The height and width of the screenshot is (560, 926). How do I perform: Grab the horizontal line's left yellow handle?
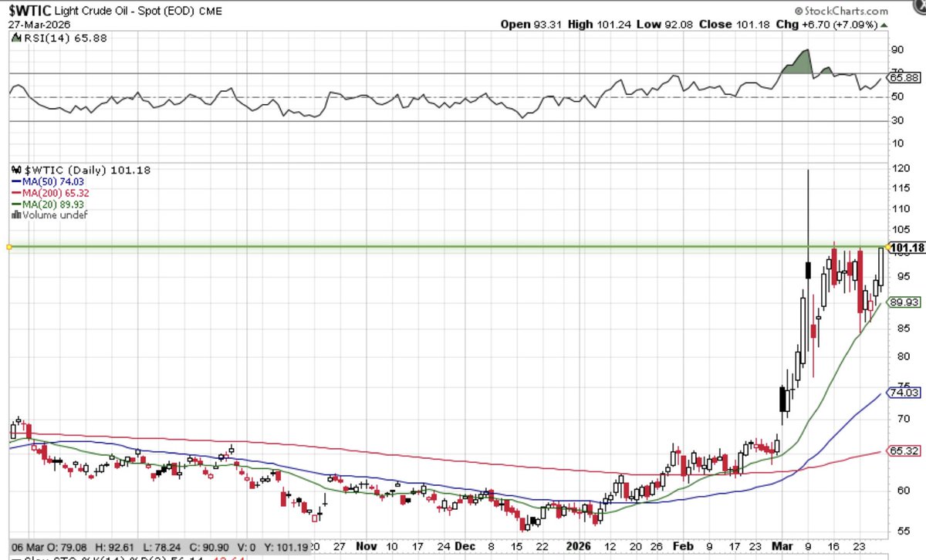click(x=8, y=247)
